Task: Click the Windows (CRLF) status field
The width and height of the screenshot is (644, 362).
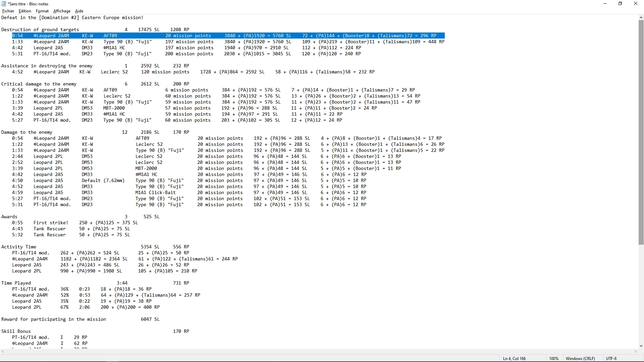Action: click(x=580, y=358)
